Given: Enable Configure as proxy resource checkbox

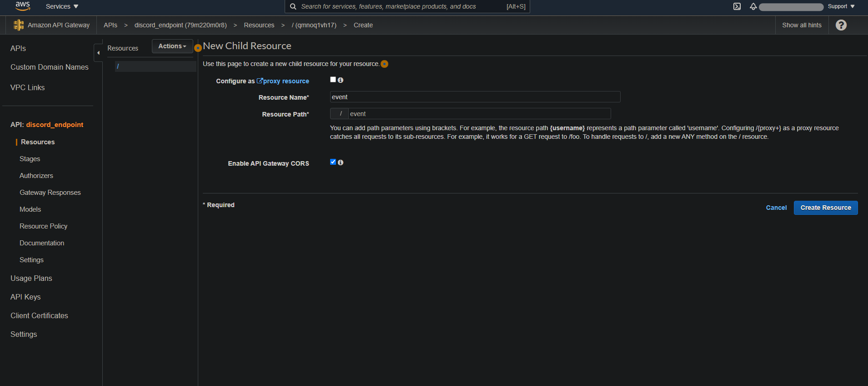Looking at the screenshot, I should coord(333,80).
